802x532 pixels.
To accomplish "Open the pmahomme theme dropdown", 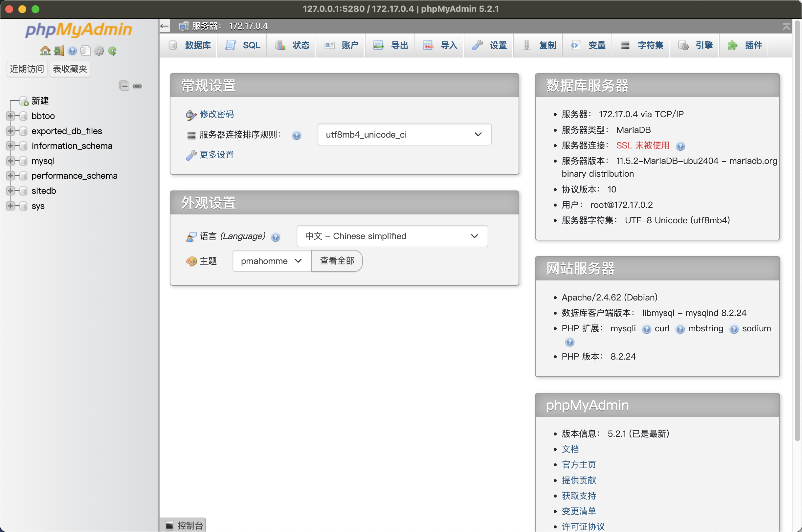I will pyautogui.click(x=272, y=261).
